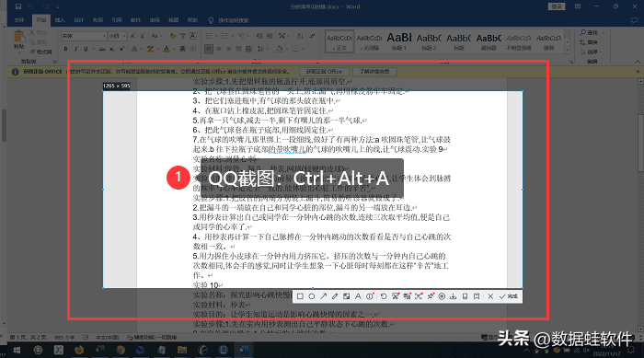Toggle character border A icon
Viewport: 644px width, 358px height.
coord(192,36)
